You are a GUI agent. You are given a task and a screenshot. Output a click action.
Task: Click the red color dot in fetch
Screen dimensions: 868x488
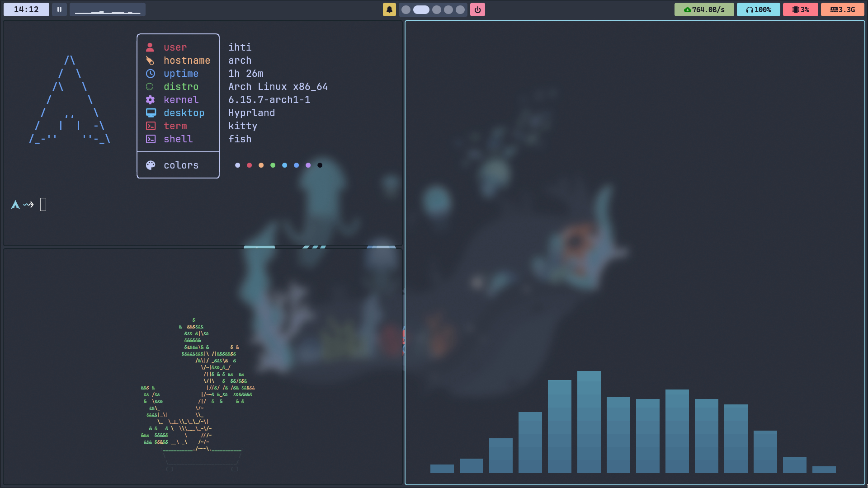249,165
